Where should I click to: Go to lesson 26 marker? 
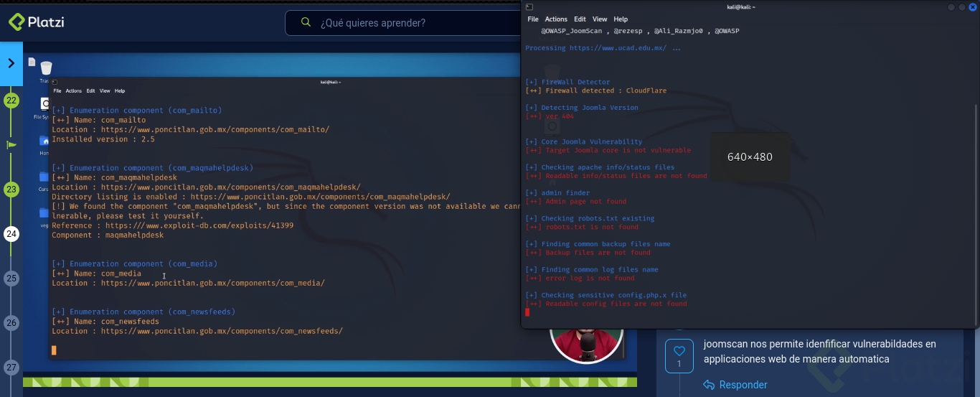(11, 323)
